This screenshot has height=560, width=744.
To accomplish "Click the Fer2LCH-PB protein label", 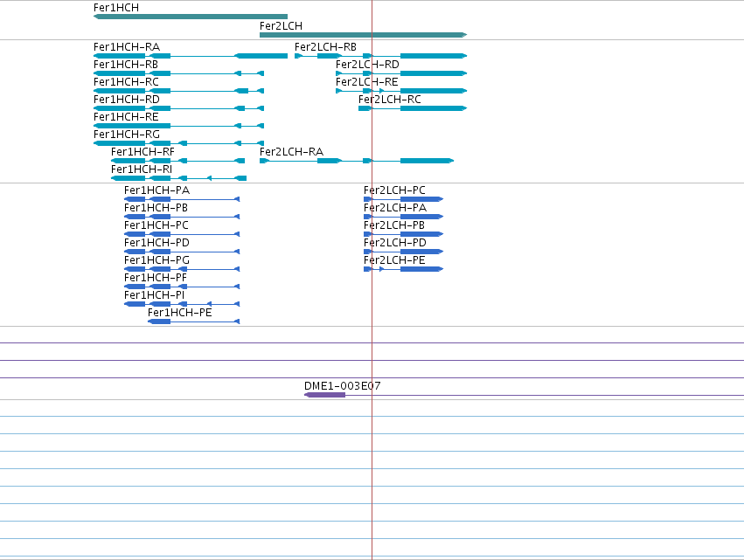I will 394,225.
